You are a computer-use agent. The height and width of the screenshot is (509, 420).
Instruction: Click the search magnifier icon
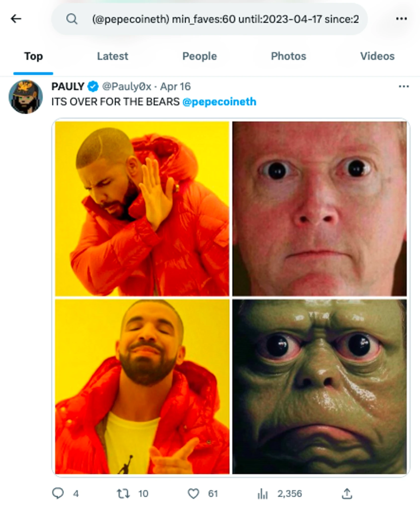click(x=72, y=19)
